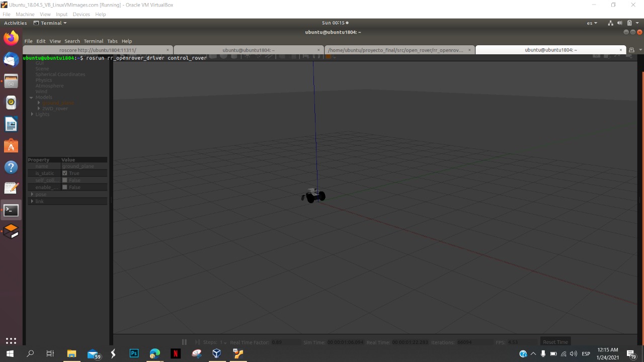The height and width of the screenshot is (362, 644).
Task: Expand the ground_plane model node
Action: click(x=39, y=103)
